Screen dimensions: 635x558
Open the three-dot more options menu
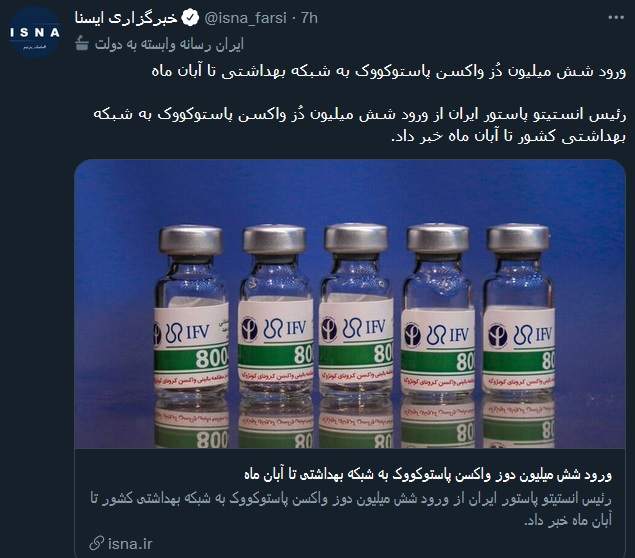pos(616,17)
